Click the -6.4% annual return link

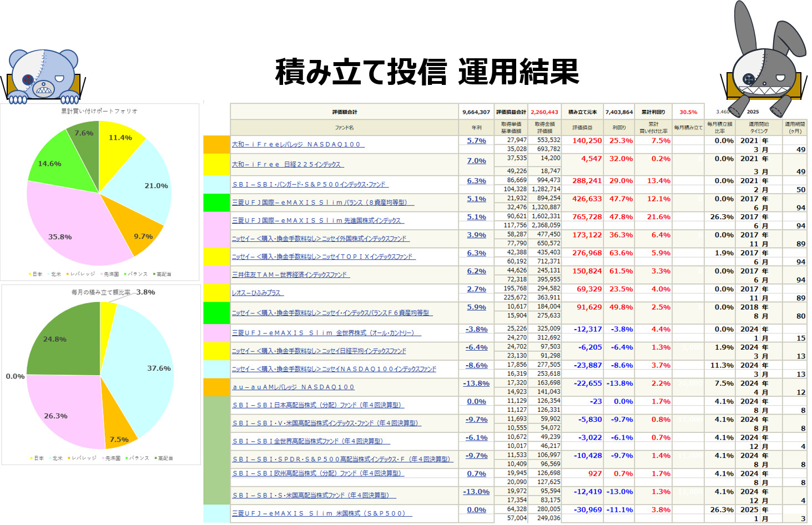(x=476, y=347)
